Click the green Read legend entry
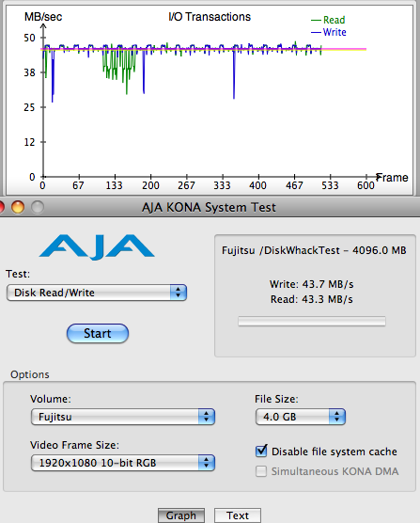The height and width of the screenshot is (523, 420). point(328,20)
